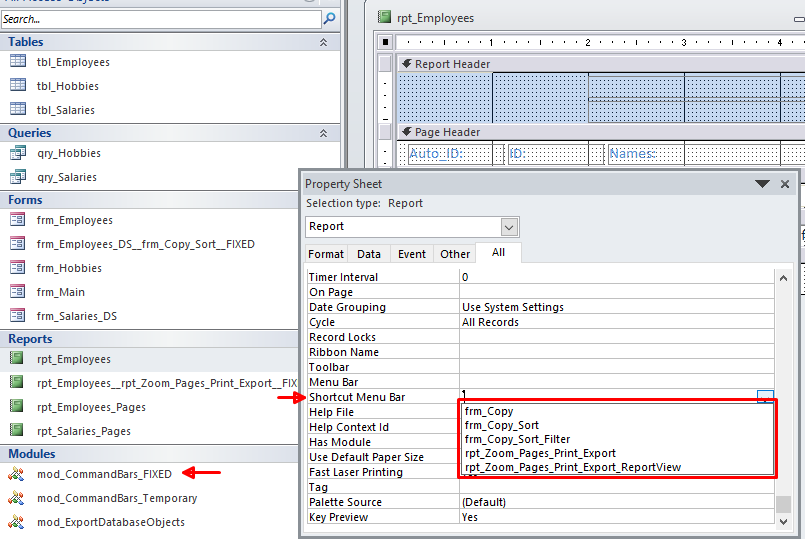This screenshot has width=805, height=539.
Task: Click the report icon on rpt_Employees document tab
Action: [384, 17]
